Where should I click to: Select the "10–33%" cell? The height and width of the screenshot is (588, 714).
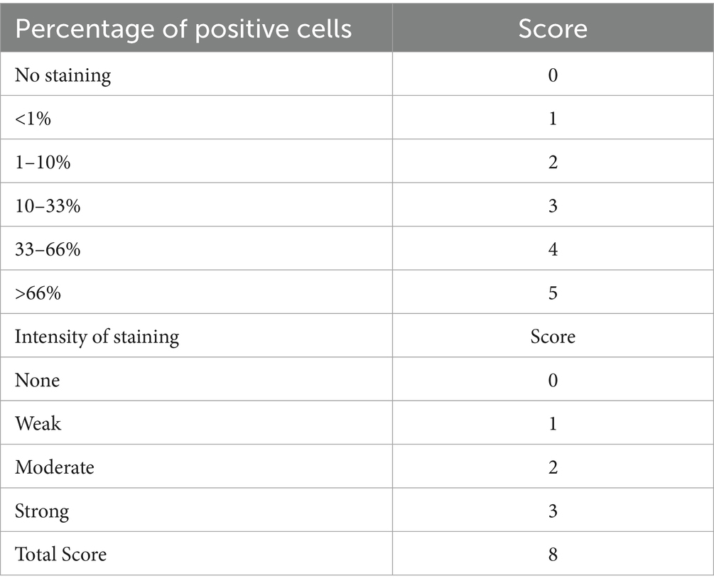[47, 207]
